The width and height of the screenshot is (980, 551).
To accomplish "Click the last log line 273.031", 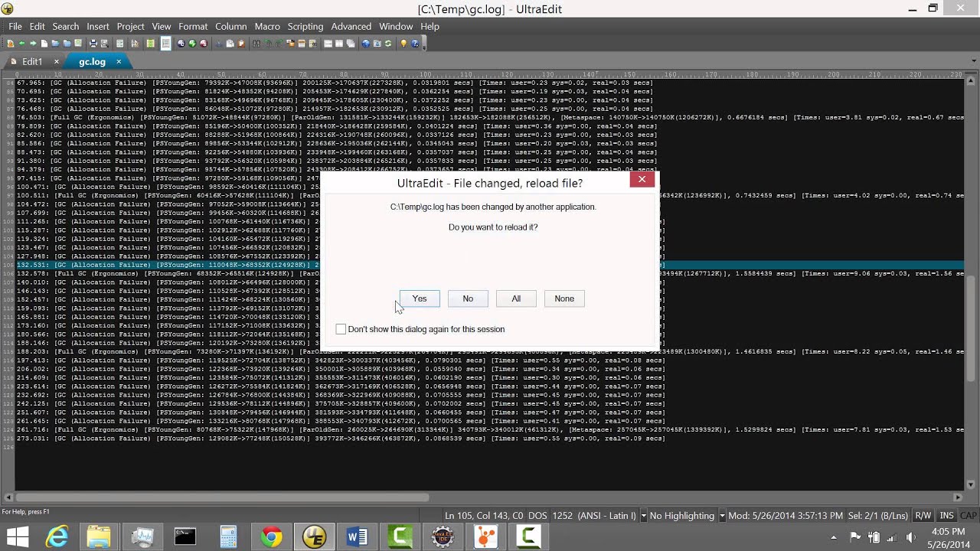I will 341,439.
